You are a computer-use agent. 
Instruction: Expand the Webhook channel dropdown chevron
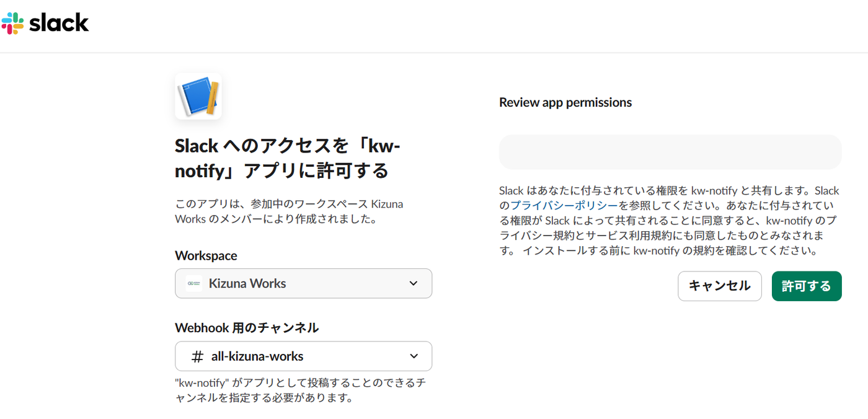(414, 356)
